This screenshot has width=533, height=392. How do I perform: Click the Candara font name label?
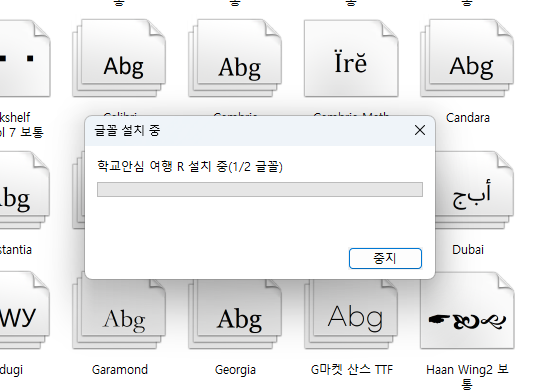tap(468, 118)
